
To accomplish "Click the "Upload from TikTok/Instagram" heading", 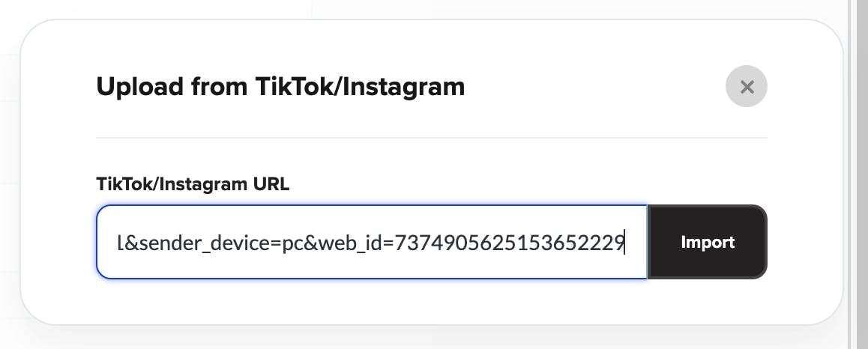I will (280, 87).
